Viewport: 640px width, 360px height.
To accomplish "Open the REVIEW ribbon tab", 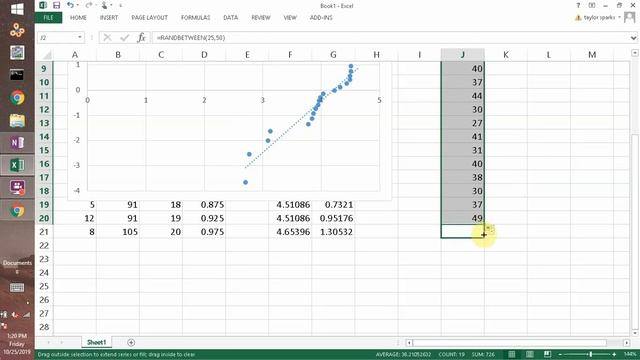I will coord(260,18).
